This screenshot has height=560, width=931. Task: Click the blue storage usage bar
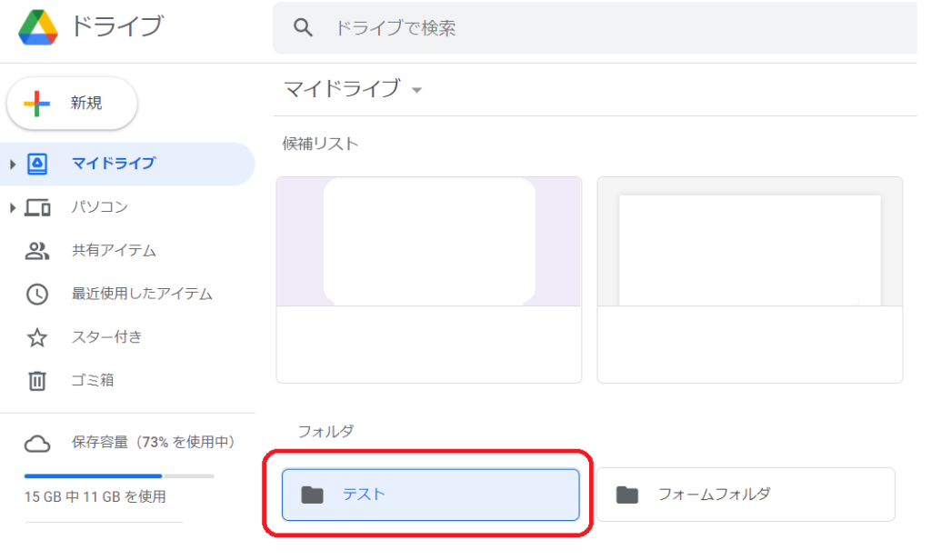(94, 475)
